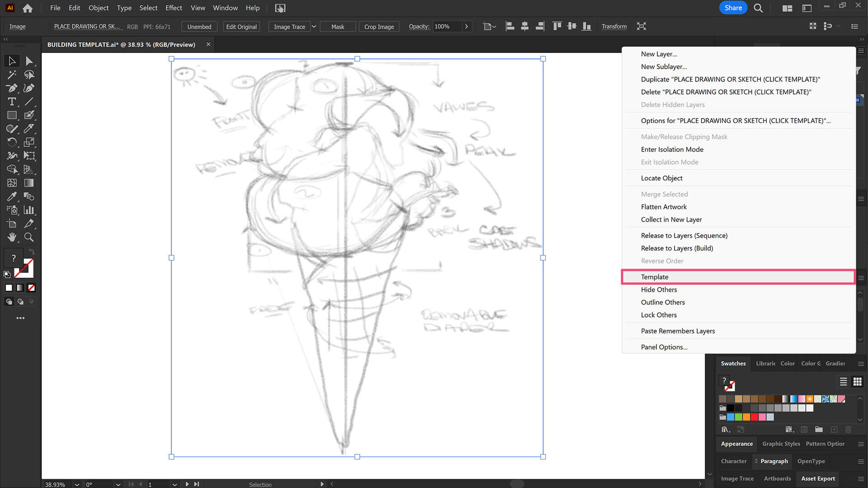Choose the Rectangle tool
868x488 pixels.
tap(12, 115)
